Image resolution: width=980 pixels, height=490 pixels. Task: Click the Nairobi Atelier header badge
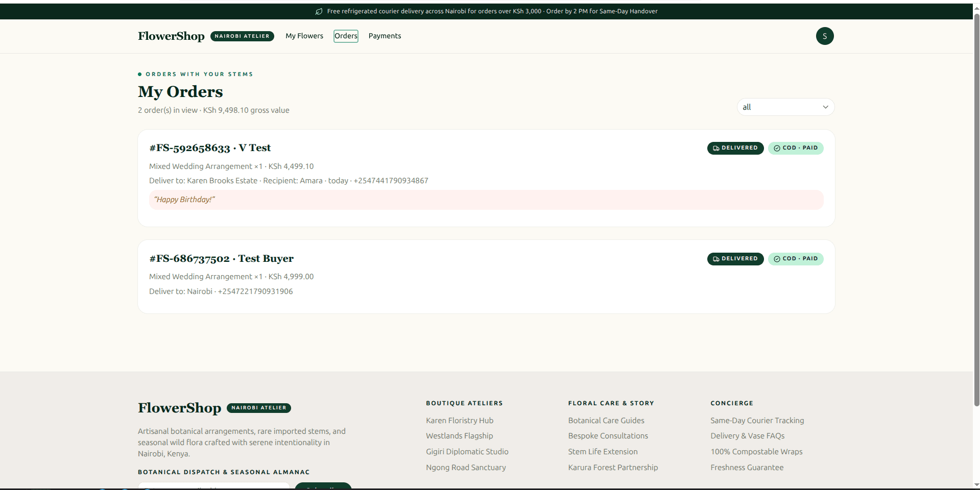click(x=242, y=36)
